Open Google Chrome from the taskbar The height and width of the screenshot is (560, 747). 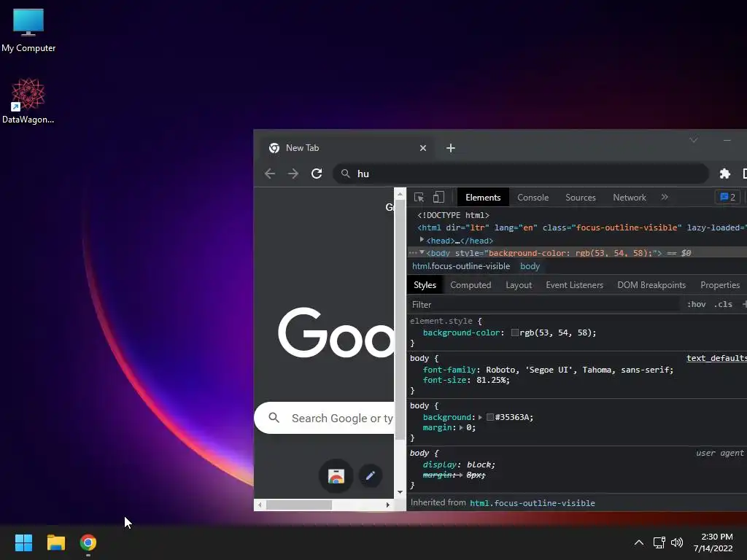pos(88,542)
